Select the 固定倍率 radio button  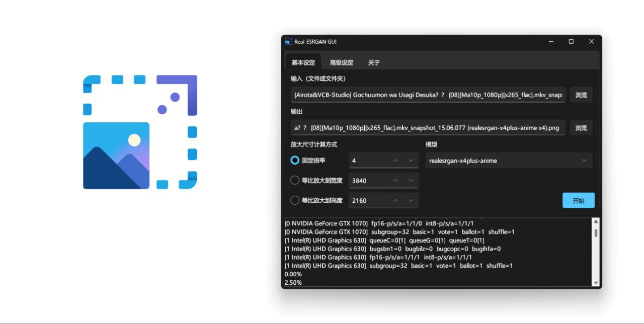click(295, 160)
